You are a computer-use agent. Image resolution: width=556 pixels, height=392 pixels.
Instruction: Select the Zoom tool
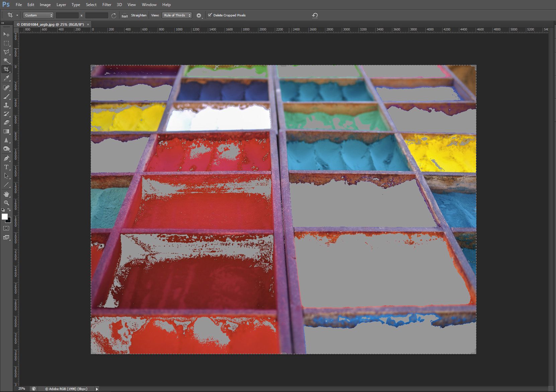coord(6,203)
